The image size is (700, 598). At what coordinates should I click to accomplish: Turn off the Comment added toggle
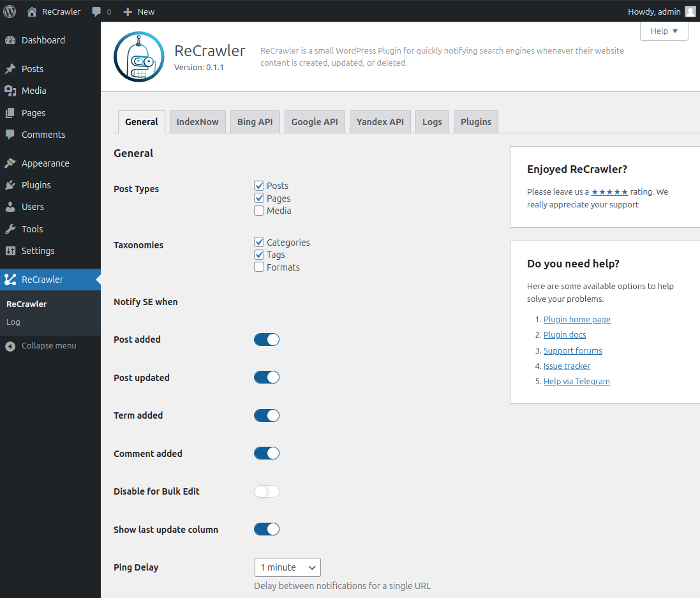point(267,453)
